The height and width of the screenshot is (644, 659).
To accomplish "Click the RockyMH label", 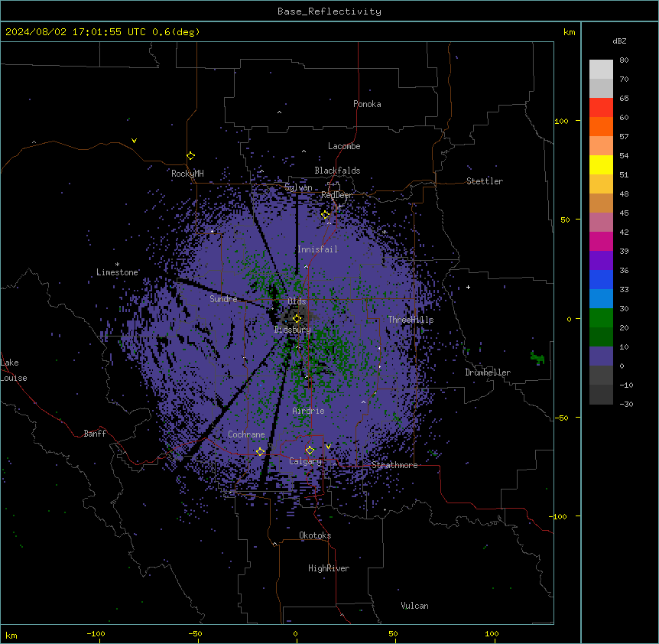I will coord(187,173).
